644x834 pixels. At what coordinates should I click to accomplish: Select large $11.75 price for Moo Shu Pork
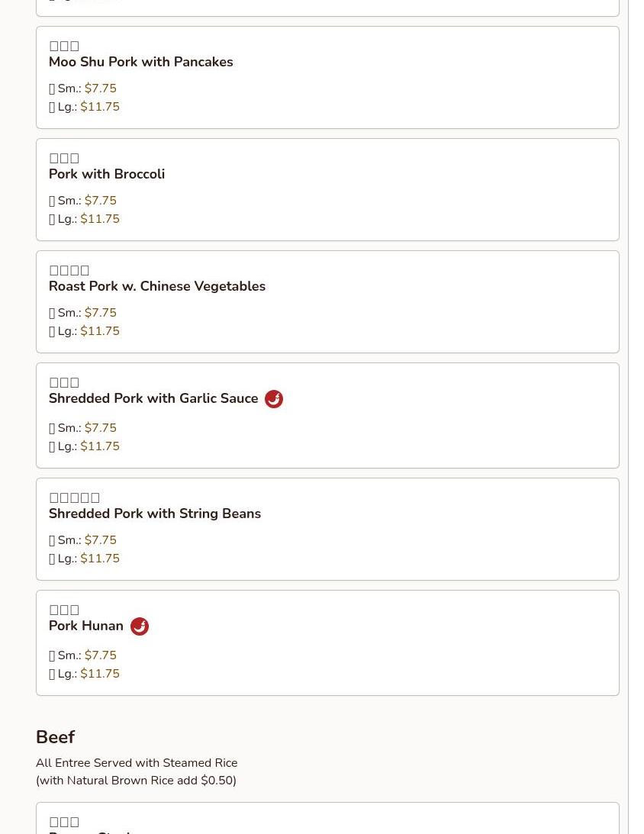tap(84, 107)
